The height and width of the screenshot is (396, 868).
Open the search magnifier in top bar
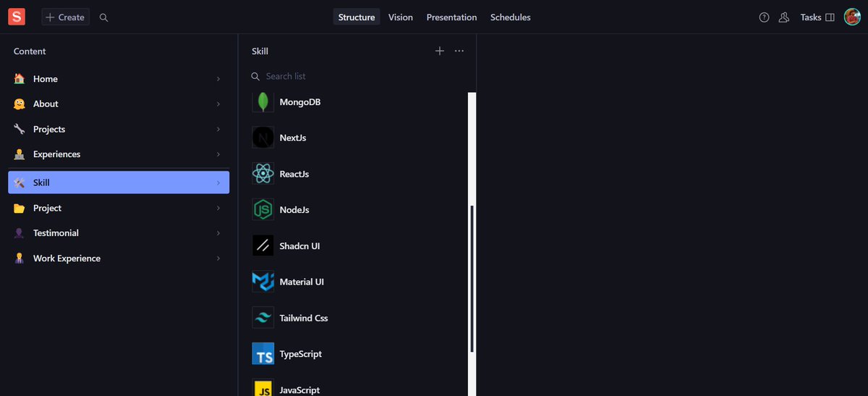tap(103, 17)
